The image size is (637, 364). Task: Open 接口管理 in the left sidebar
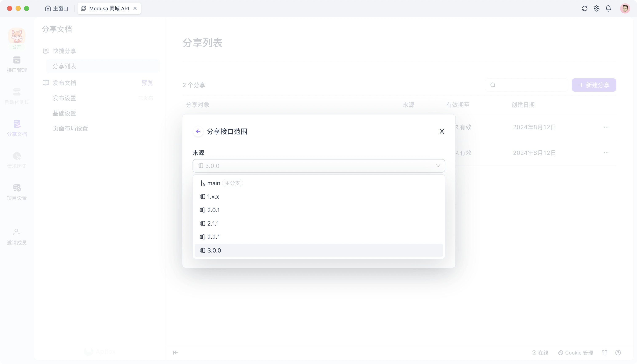[16, 65]
